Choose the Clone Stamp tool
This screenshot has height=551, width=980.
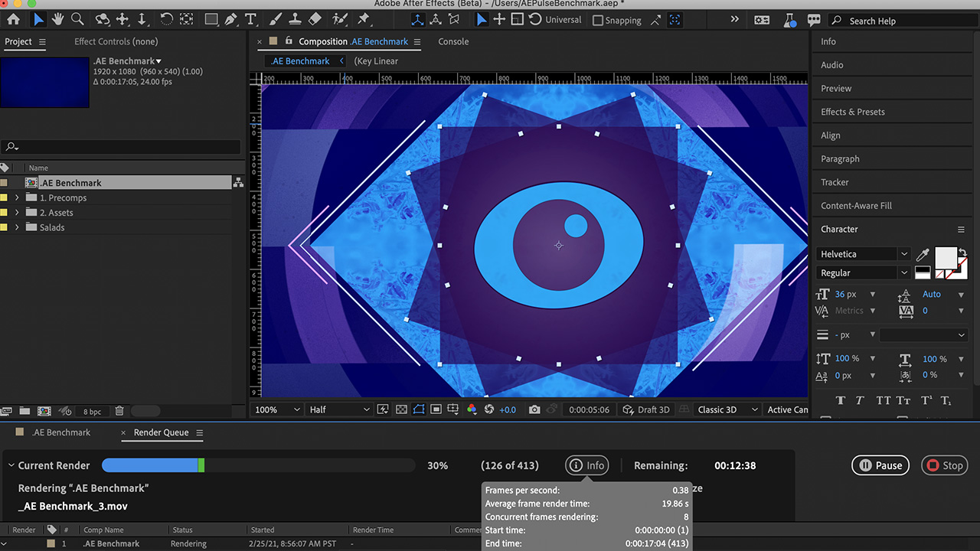point(295,19)
